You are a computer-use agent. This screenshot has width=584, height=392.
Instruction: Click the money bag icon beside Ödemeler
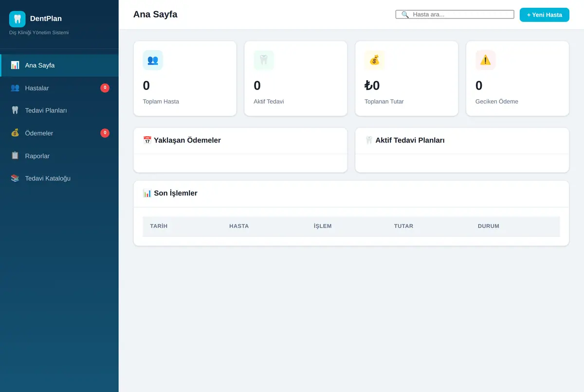(15, 133)
